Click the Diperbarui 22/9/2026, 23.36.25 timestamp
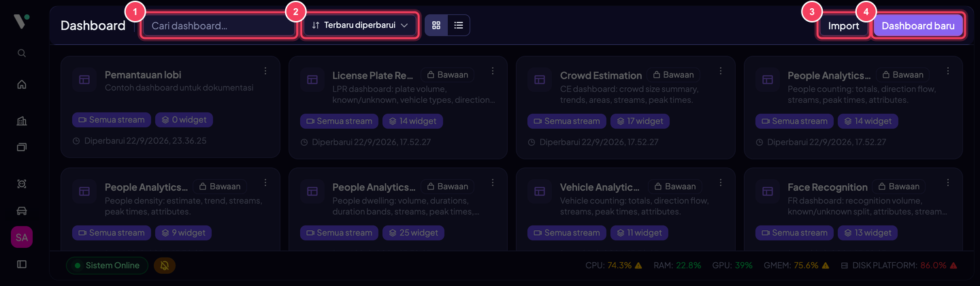This screenshot has width=980, height=286. [x=140, y=141]
